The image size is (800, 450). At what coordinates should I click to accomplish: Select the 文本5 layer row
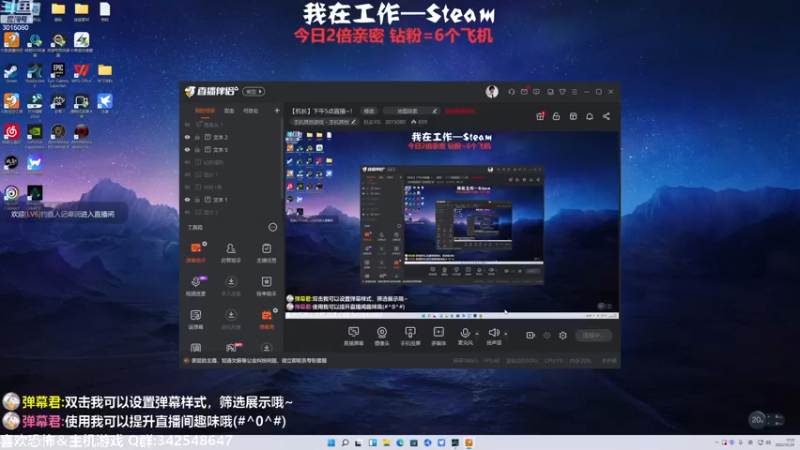pos(232,149)
